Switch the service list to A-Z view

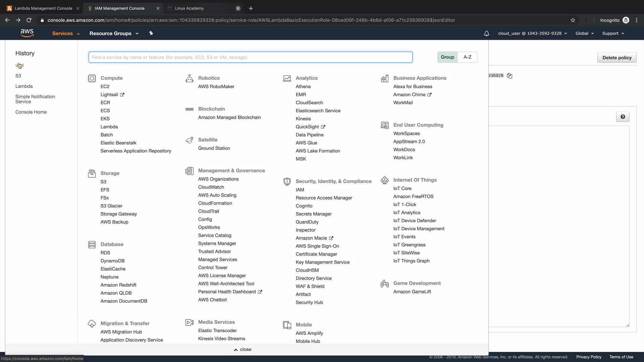(467, 57)
